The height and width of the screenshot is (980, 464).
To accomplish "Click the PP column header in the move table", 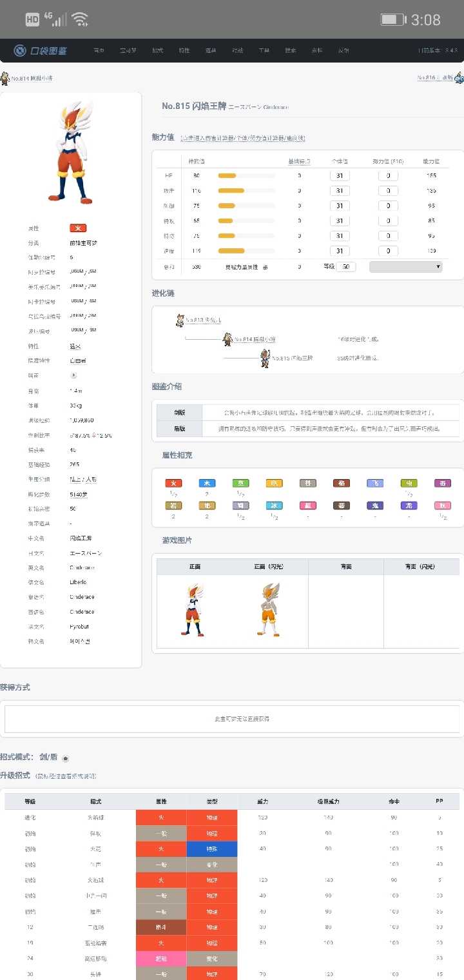I will [x=440, y=801].
